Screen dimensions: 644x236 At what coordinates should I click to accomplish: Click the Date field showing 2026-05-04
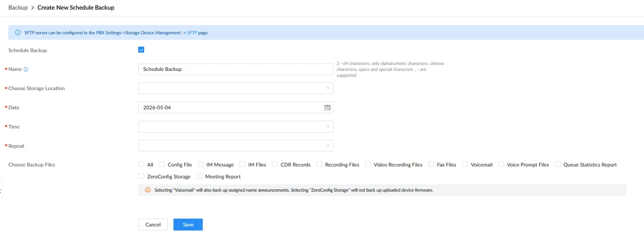[236, 107]
